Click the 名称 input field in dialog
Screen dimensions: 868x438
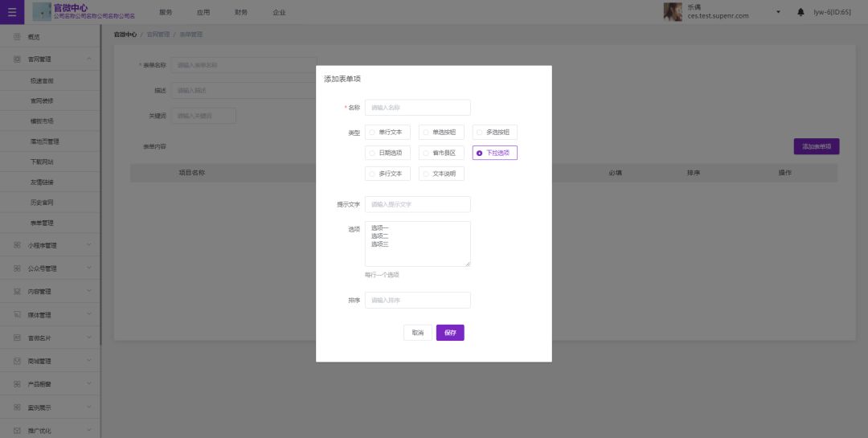tap(417, 108)
